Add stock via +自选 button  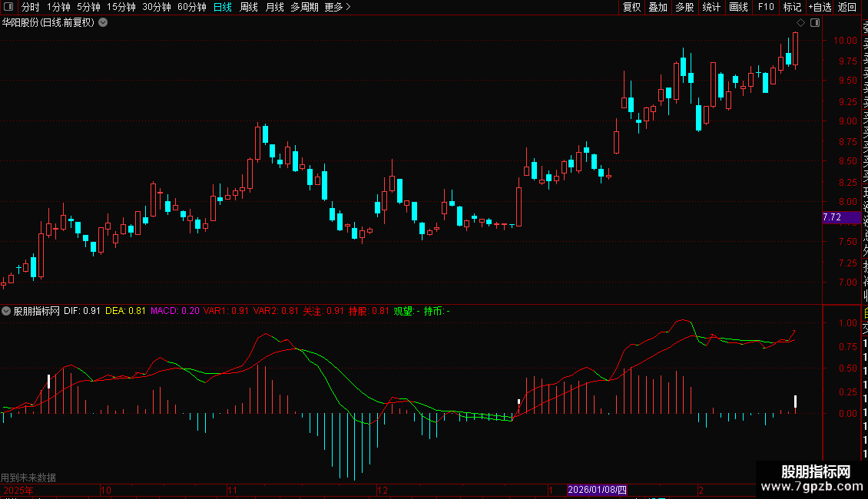click(820, 7)
